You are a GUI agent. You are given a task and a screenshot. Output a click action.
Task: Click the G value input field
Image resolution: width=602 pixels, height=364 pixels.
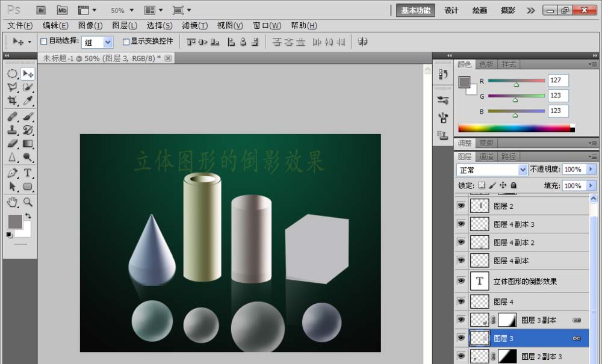(558, 96)
